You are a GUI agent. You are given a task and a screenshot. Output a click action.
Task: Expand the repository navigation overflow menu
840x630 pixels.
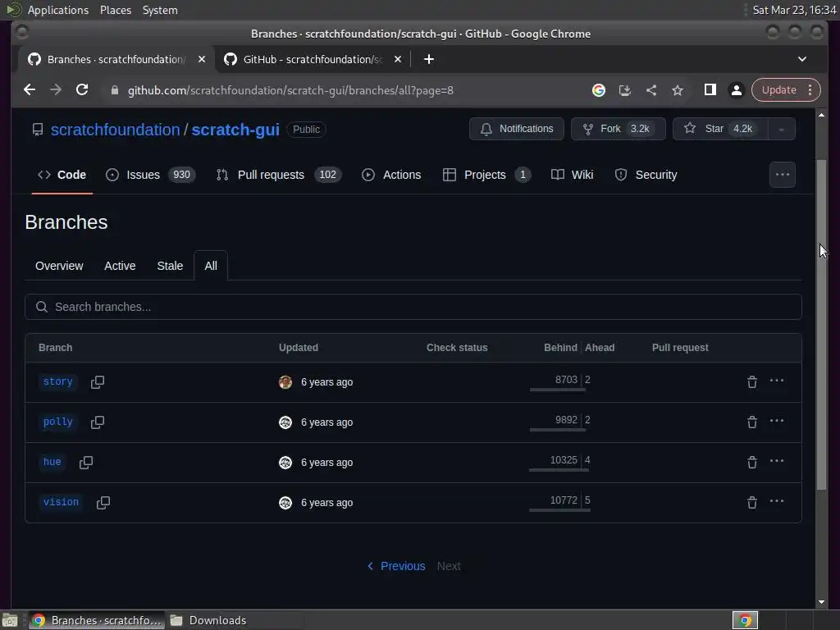tap(782, 175)
